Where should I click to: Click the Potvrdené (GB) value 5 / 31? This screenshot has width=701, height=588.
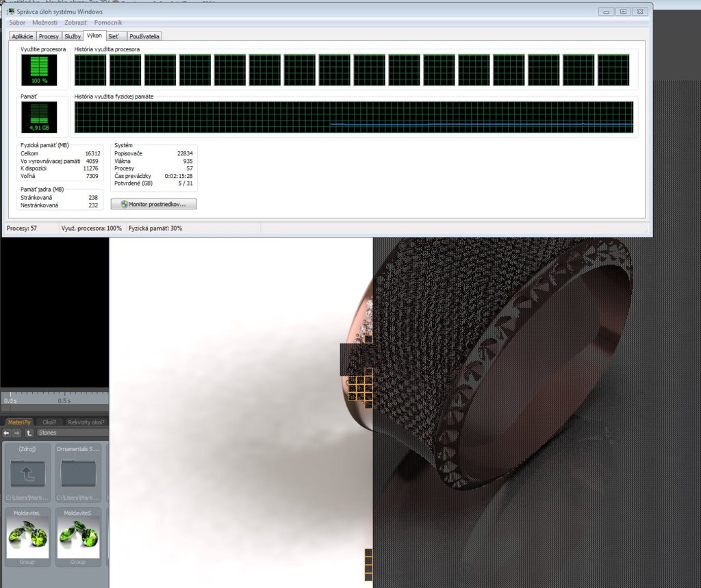(186, 183)
